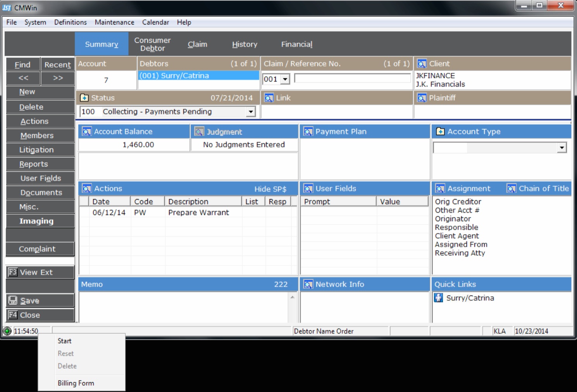Click Hide SP$ in Actions header
Image resolution: width=577 pixels, height=392 pixels.
270,189
